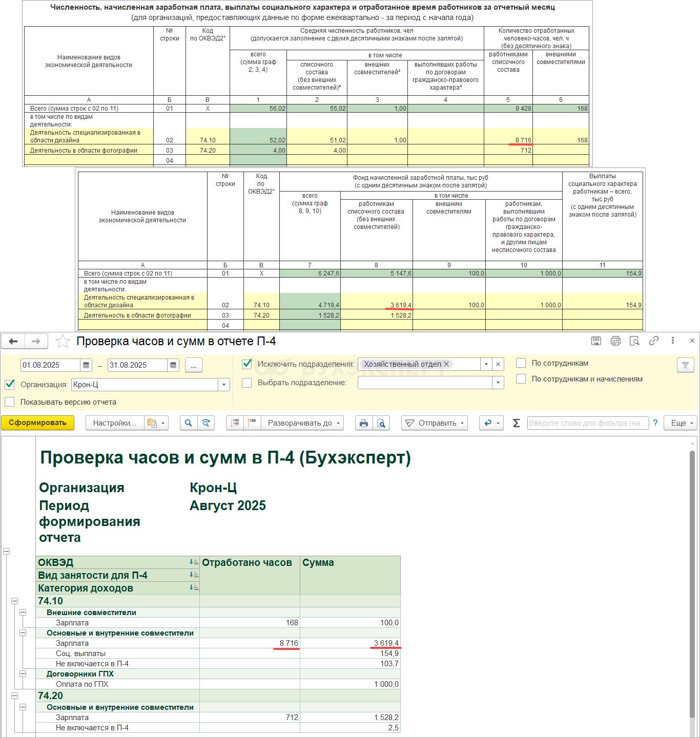Copy link using chain icon
The image size is (700, 738).
coord(653,341)
